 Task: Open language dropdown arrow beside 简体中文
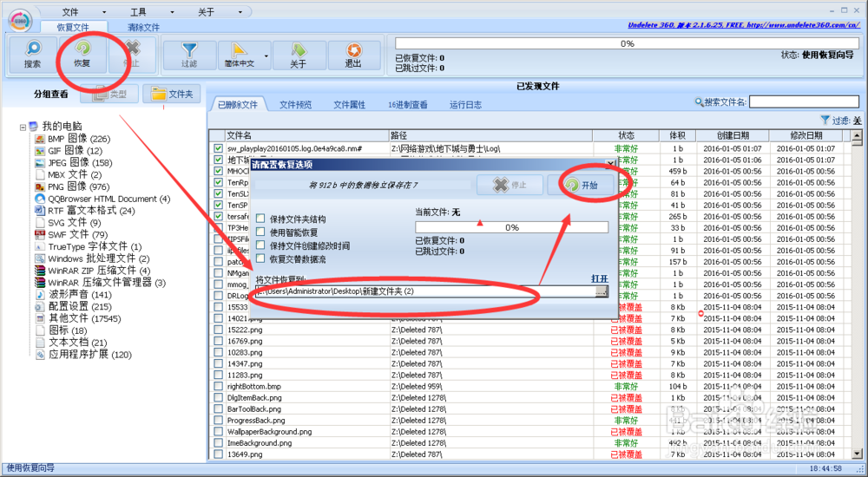pos(266,56)
